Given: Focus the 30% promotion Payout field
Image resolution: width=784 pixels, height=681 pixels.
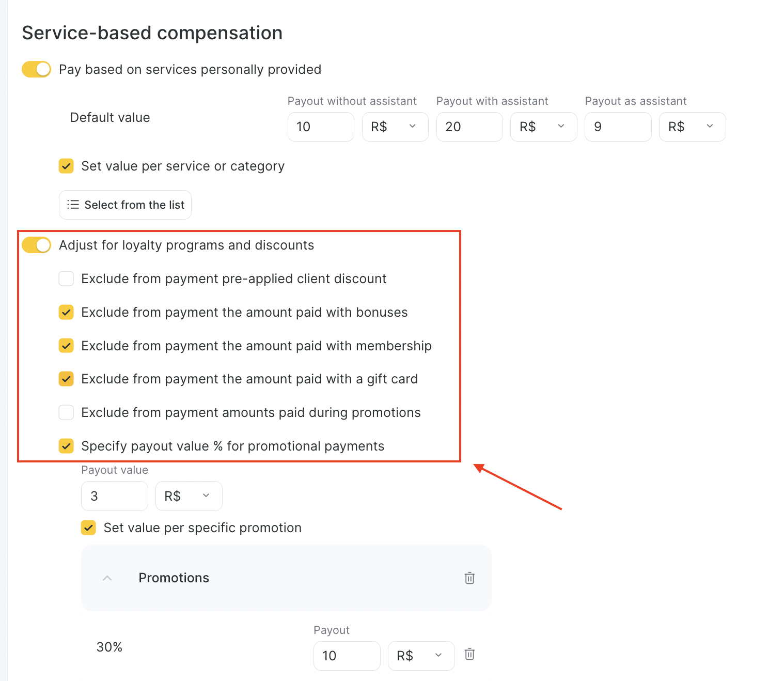Looking at the screenshot, I should 347,656.
